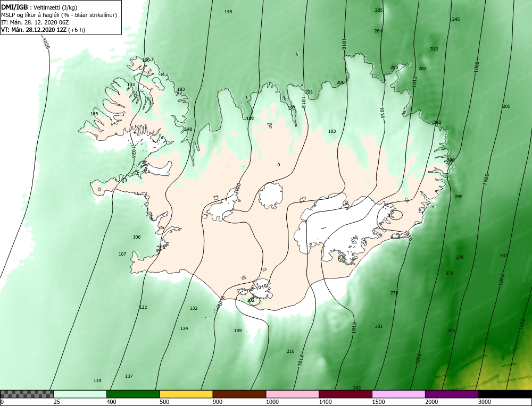Image resolution: width=532 pixels, height=406 pixels.
Task: Click the map value "133"
Action: [x=131, y=84]
